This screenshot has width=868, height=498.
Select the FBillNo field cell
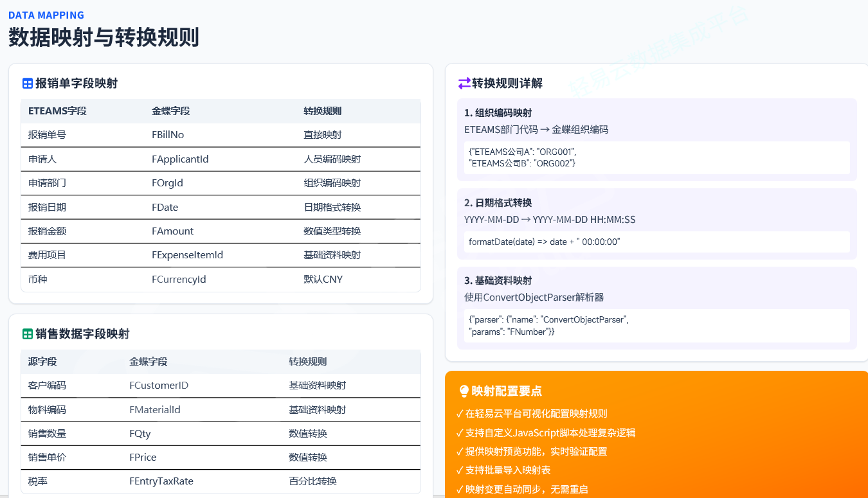coord(168,135)
